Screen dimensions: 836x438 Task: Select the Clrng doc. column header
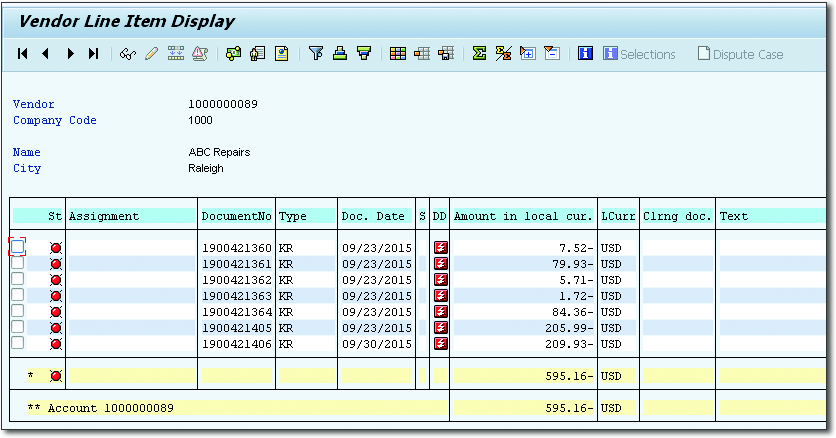(677, 216)
